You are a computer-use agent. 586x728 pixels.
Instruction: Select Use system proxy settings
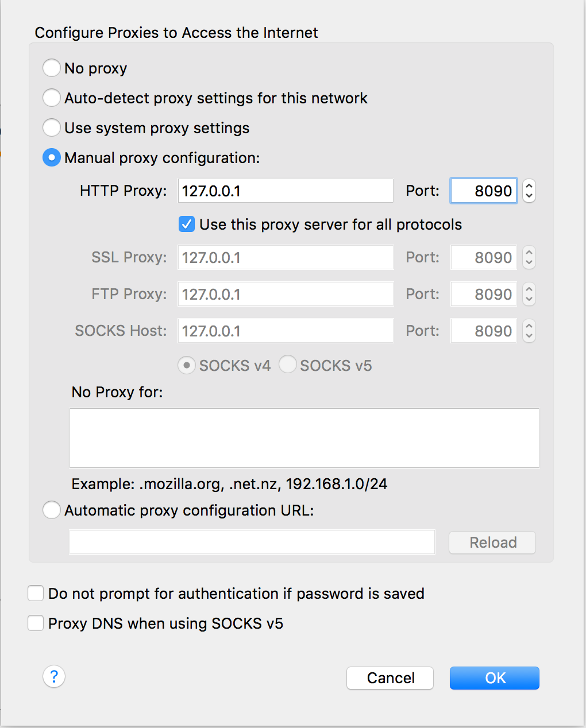[52, 127]
